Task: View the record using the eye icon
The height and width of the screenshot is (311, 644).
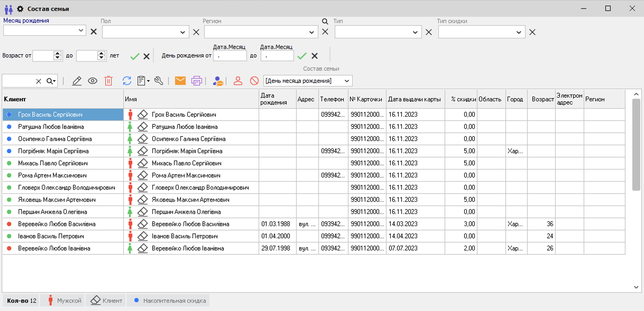Action: click(x=93, y=81)
